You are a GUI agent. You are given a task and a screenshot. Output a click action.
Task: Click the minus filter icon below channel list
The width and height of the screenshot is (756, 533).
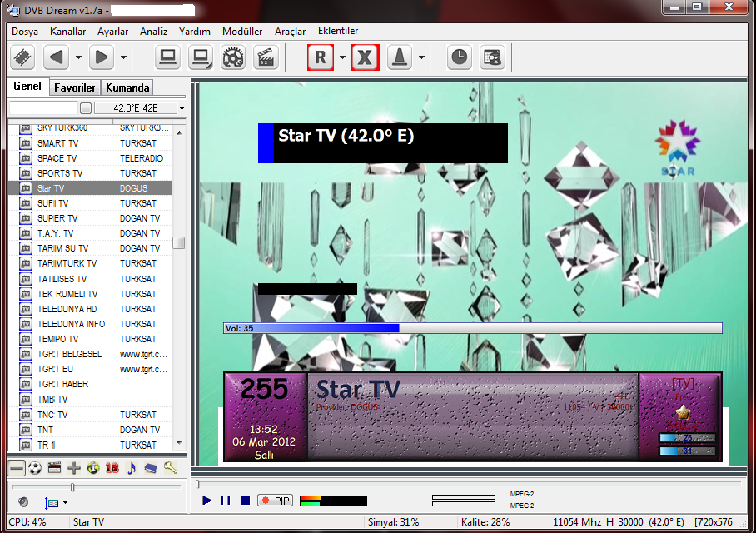[17, 468]
